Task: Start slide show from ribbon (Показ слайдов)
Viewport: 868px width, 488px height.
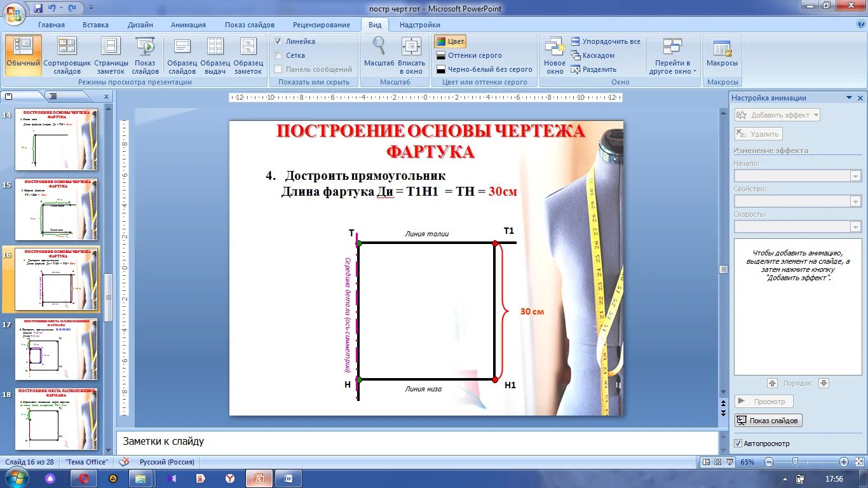Action: 146,55
